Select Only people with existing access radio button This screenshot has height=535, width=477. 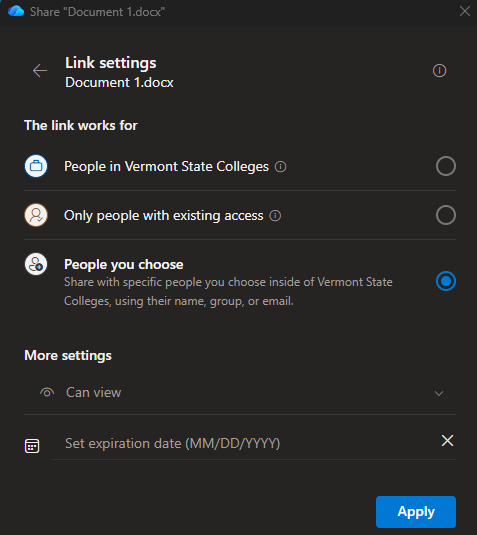(x=446, y=215)
